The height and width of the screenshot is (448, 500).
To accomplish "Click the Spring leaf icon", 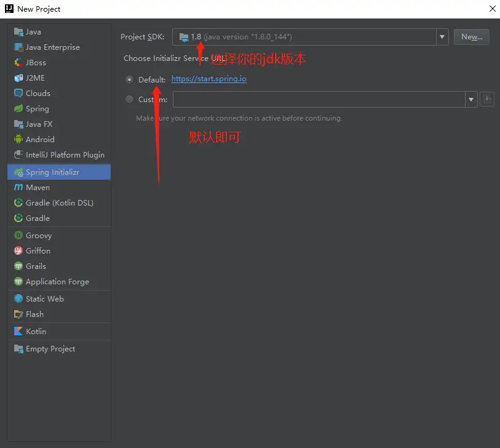I will pos(18,108).
